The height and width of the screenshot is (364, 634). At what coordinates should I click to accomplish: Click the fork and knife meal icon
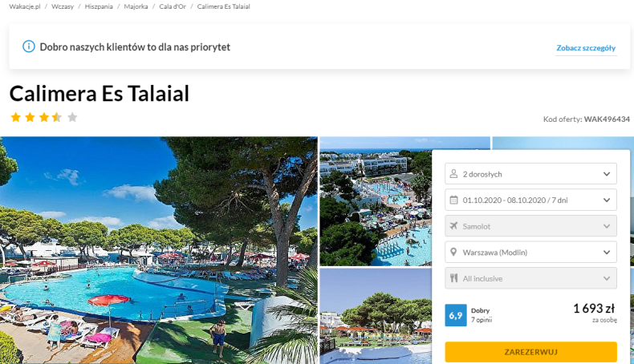pos(453,278)
